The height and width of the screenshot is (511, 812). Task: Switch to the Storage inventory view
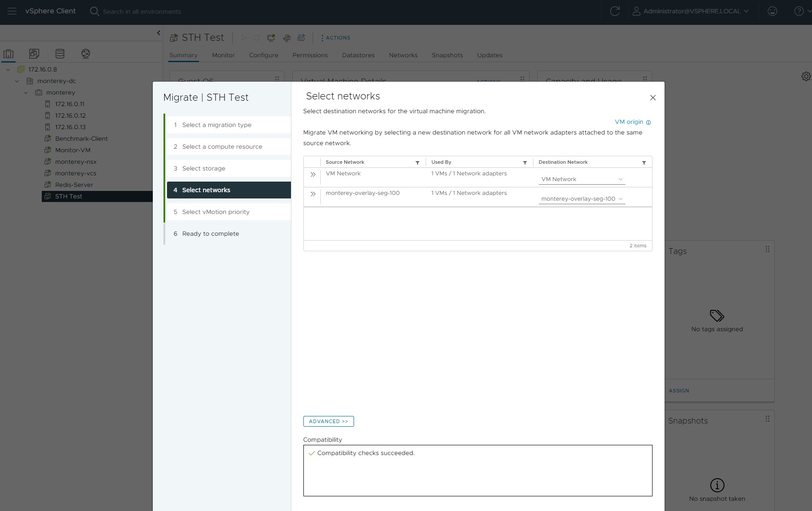click(60, 54)
